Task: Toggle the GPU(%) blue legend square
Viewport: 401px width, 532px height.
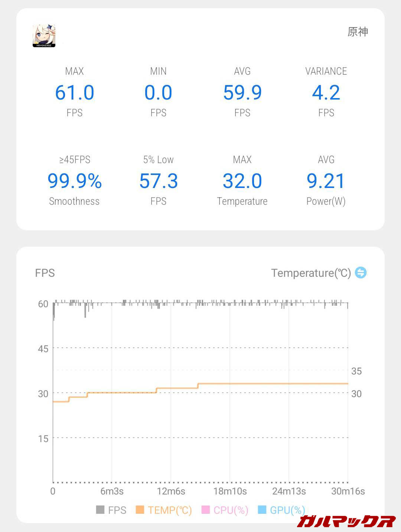Action: [262, 510]
